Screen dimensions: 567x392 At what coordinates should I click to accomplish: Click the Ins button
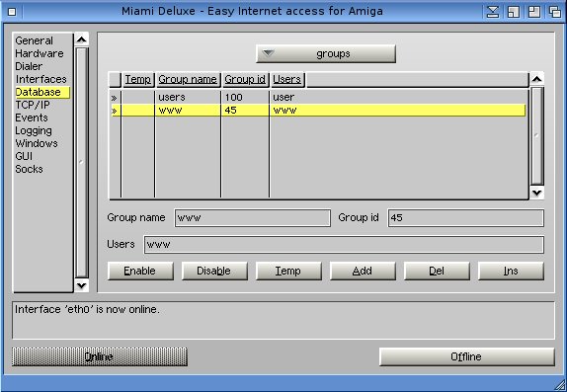[511, 272]
